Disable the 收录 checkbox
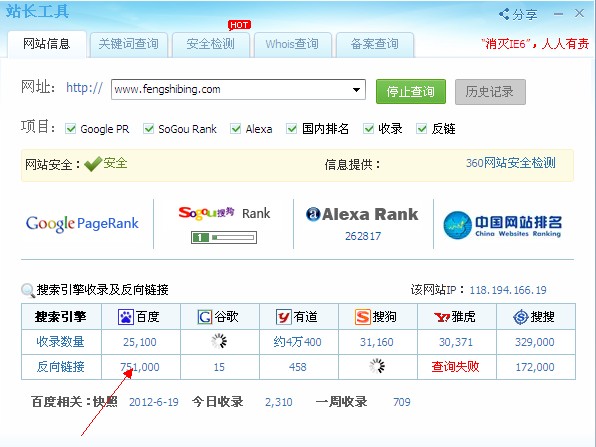 (369, 128)
